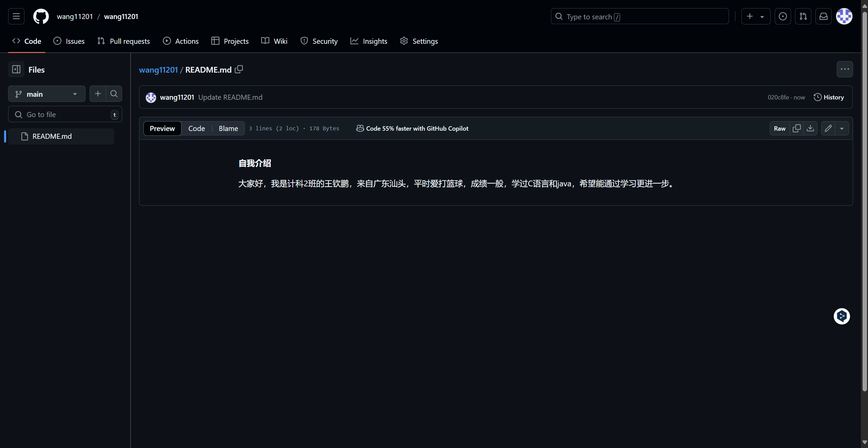Open the hamburger navigation menu
The image size is (868, 448).
click(x=16, y=16)
